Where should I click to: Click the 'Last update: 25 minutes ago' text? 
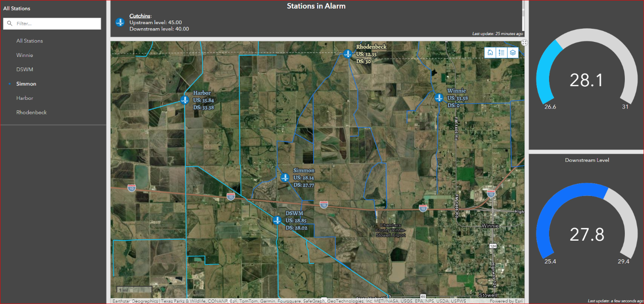point(497,34)
